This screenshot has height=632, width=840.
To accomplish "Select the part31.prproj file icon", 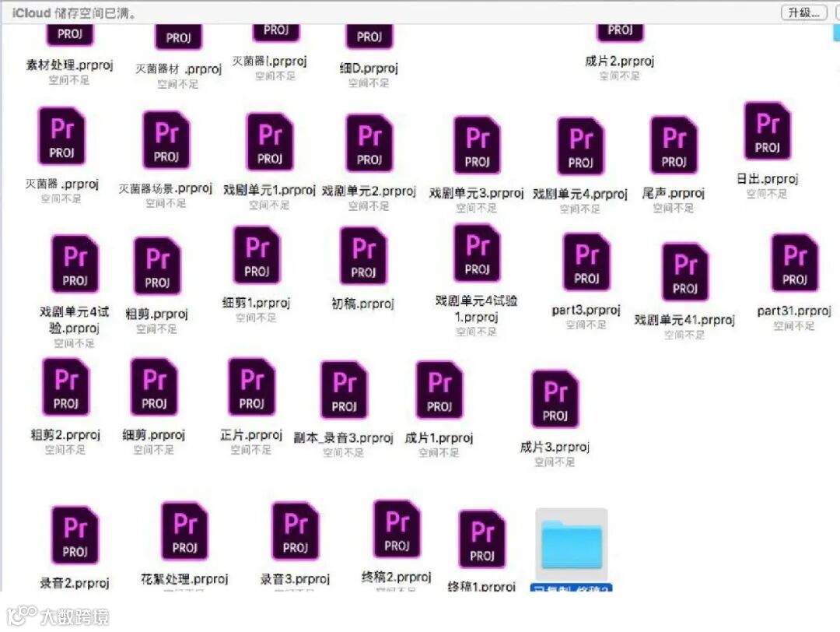I will (794, 262).
